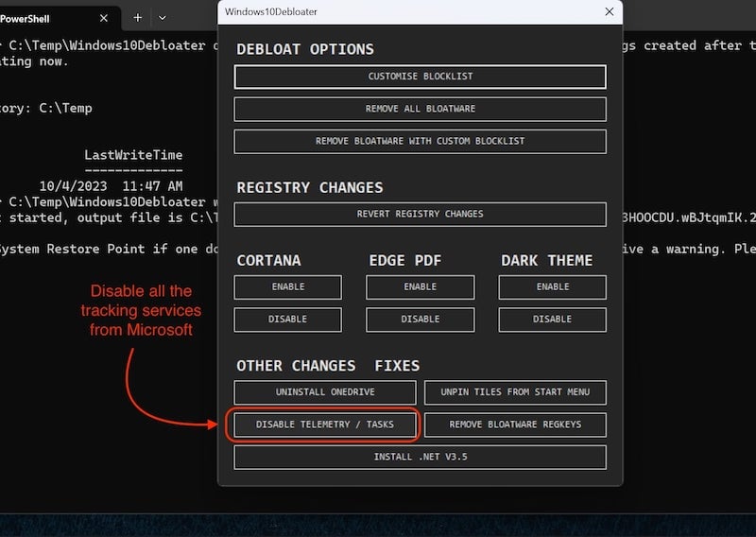Disable Dark Theme

pos(552,320)
